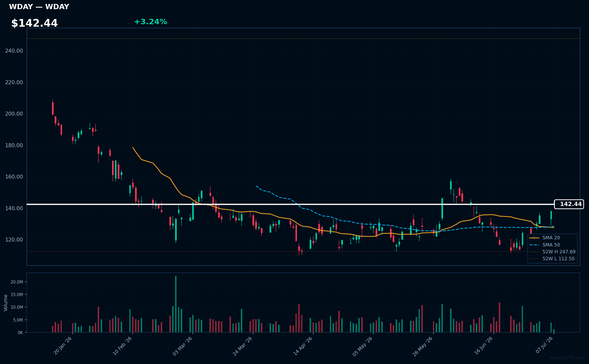
Task: Click the 120.00 price axis label
Action: [x=14, y=240]
